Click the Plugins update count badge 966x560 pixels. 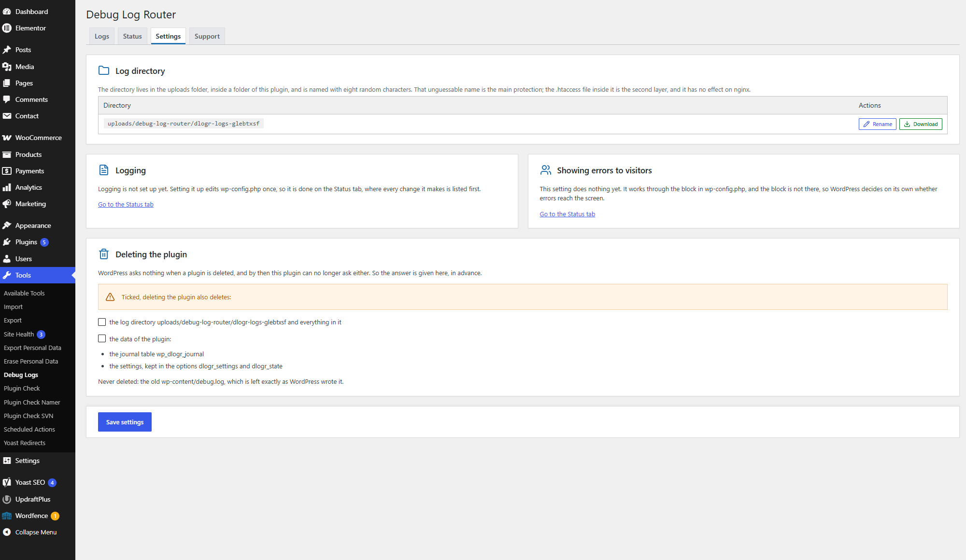click(44, 242)
